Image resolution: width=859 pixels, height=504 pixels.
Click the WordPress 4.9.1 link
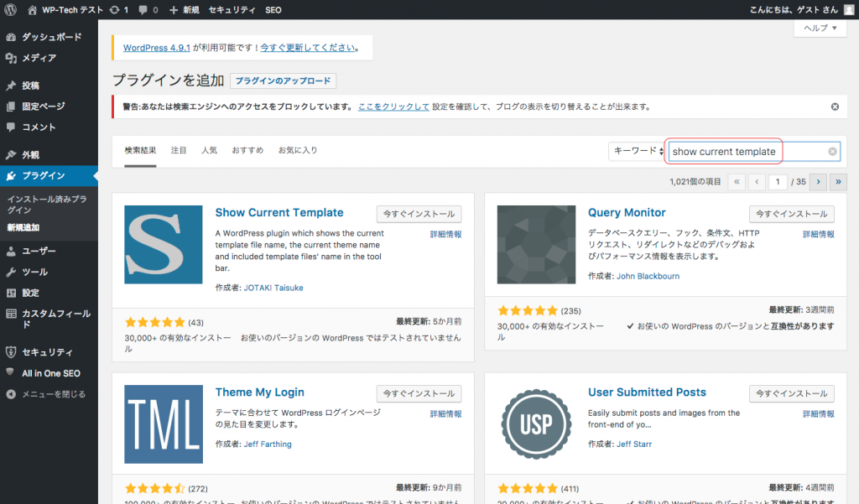point(157,48)
